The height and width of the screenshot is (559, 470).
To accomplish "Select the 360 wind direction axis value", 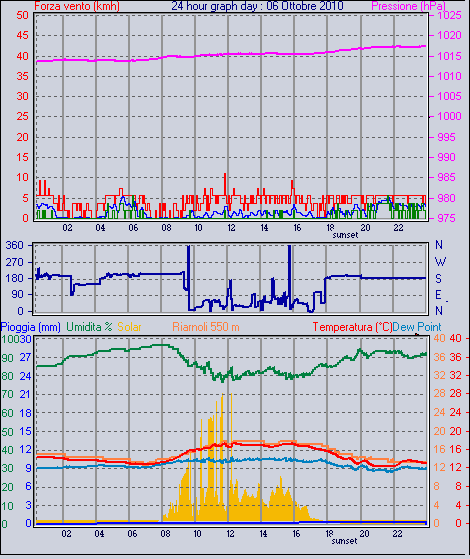I will 15,245.
